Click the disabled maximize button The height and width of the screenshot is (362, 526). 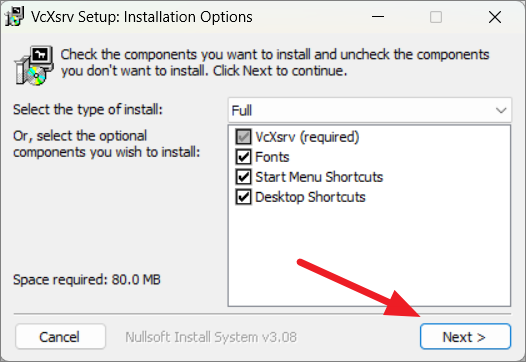tap(436, 17)
